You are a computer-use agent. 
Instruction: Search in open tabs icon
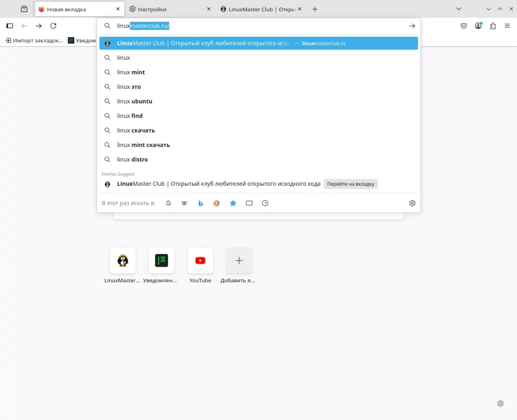tap(249, 203)
